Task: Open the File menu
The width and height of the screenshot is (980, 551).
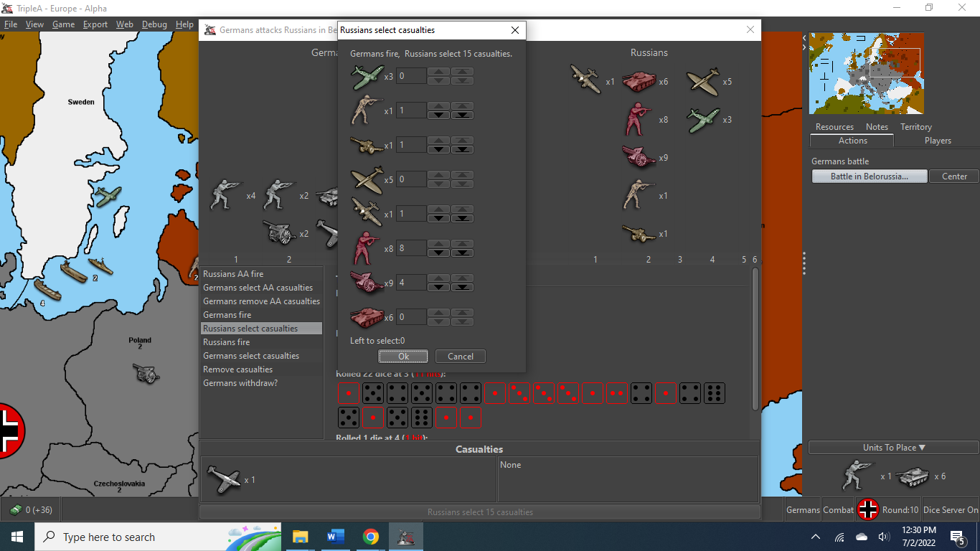Action: point(11,24)
